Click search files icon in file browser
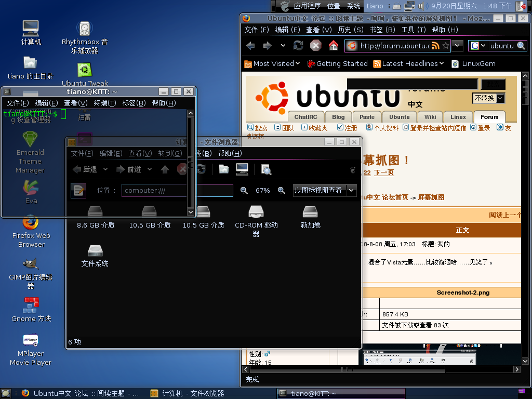532x399 pixels. 267,169
